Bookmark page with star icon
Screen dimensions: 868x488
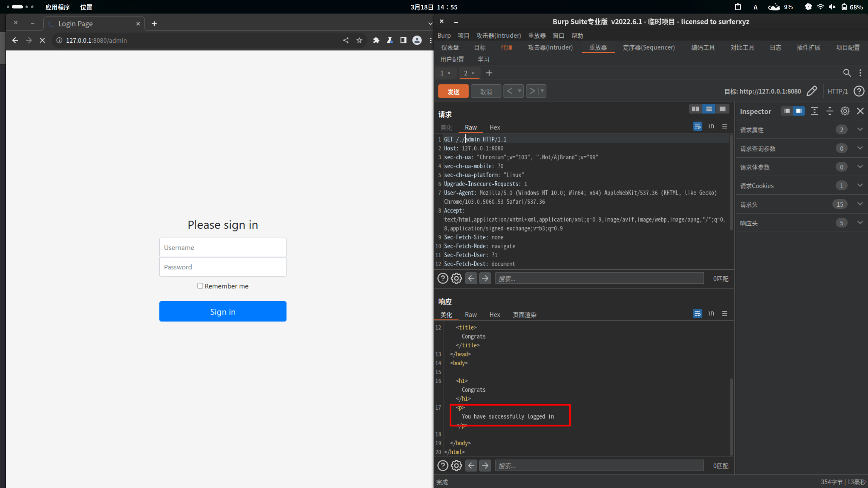[359, 40]
